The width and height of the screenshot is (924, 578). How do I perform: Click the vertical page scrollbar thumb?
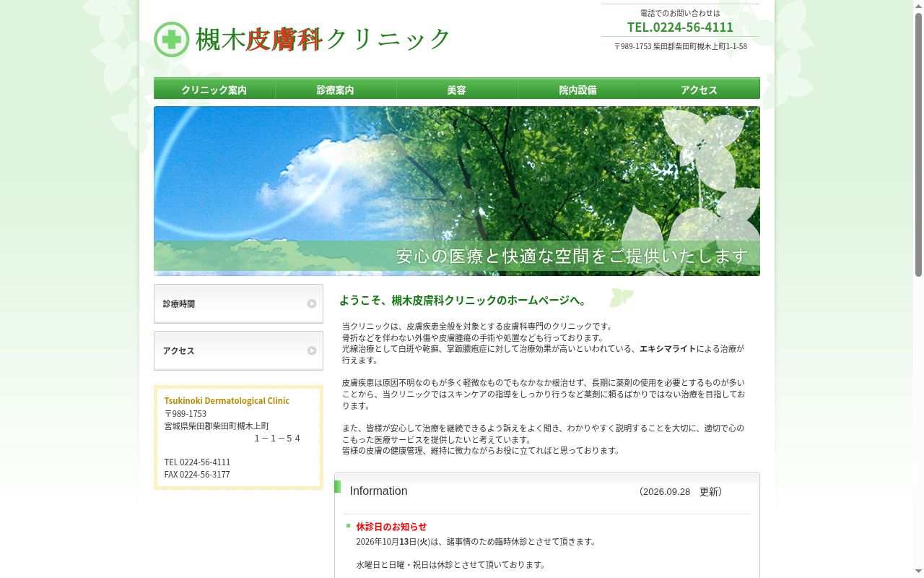pyautogui.click(x=918, y=144)
